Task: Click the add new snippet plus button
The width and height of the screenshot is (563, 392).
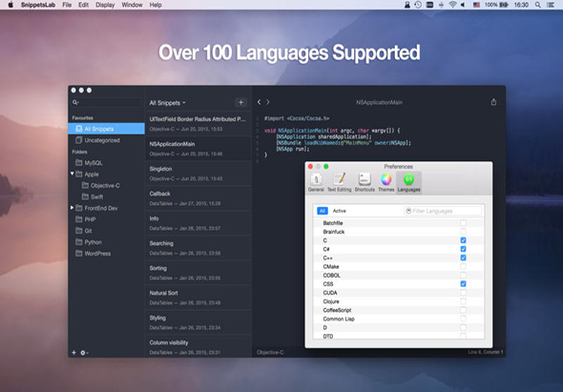Action: coord(240,103)
